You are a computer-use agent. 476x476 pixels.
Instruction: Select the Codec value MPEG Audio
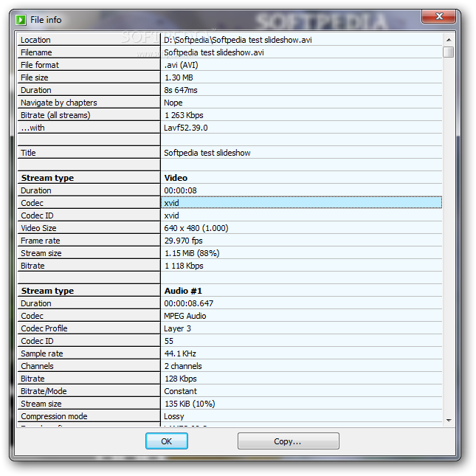(185, 316)
